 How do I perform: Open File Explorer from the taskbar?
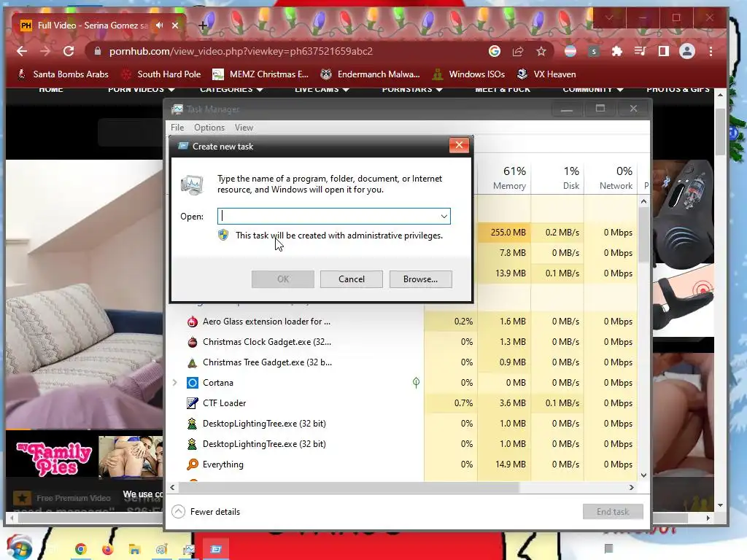pos(135,549)
